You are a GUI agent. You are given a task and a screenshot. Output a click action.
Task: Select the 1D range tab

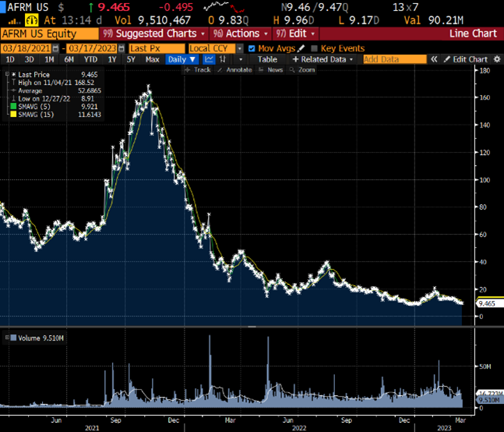(x=10, y=59)
